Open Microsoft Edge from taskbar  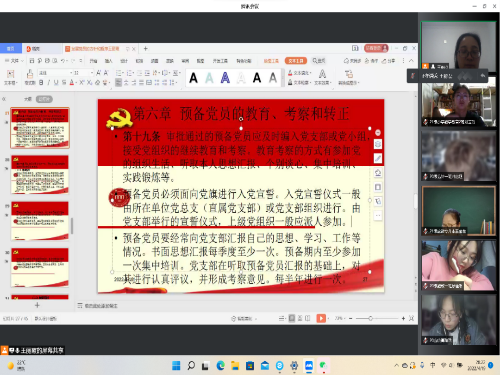click(220, 366)
